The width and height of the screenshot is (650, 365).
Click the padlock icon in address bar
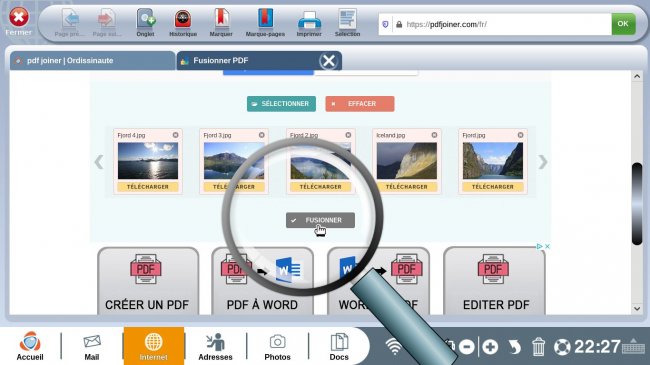(399, 24)
